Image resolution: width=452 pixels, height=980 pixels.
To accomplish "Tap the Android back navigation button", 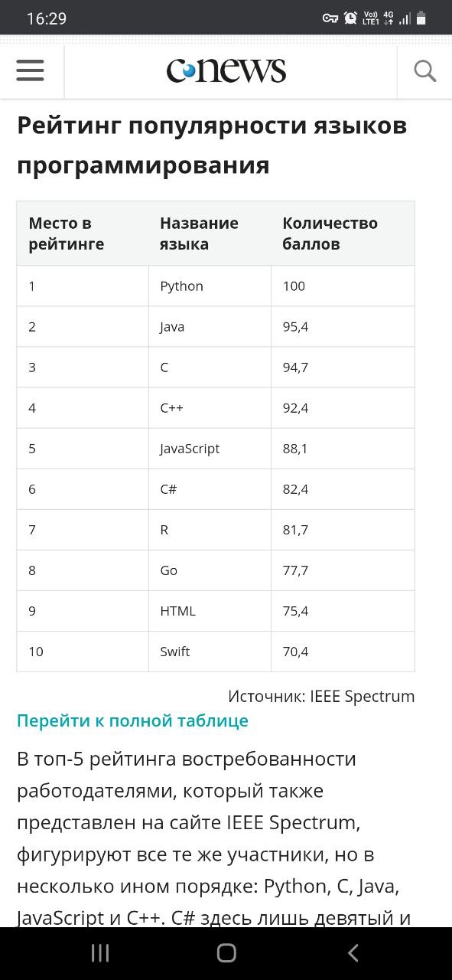I will tap(353, 952).
